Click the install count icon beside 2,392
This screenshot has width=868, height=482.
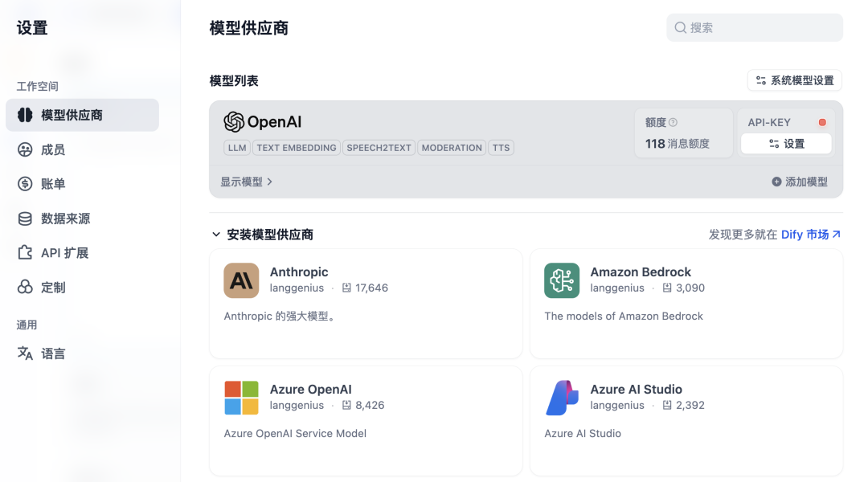point(667,405)
